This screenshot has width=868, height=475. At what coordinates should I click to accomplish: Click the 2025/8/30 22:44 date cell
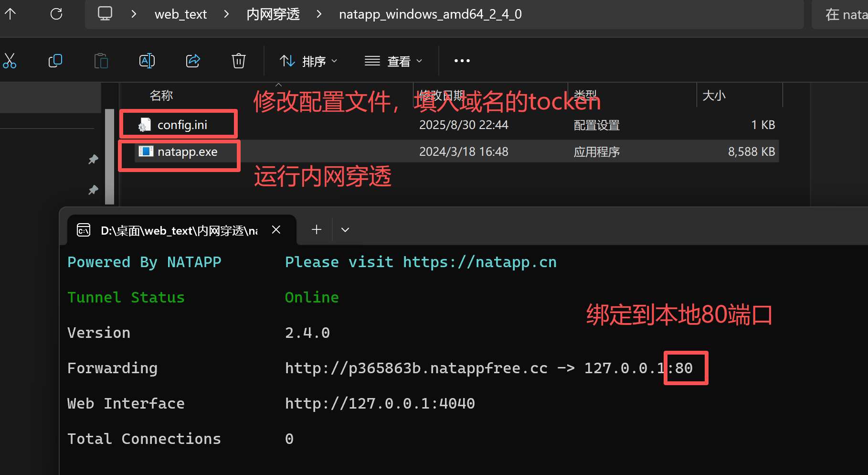464,125
